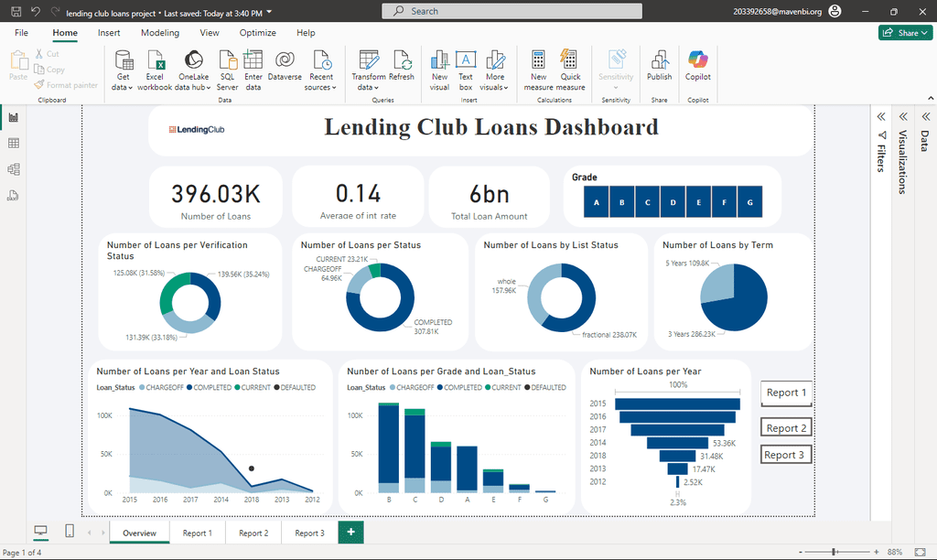Adjust the zoom slider
This screenshot has width=937, height=560.
[835, 553]
